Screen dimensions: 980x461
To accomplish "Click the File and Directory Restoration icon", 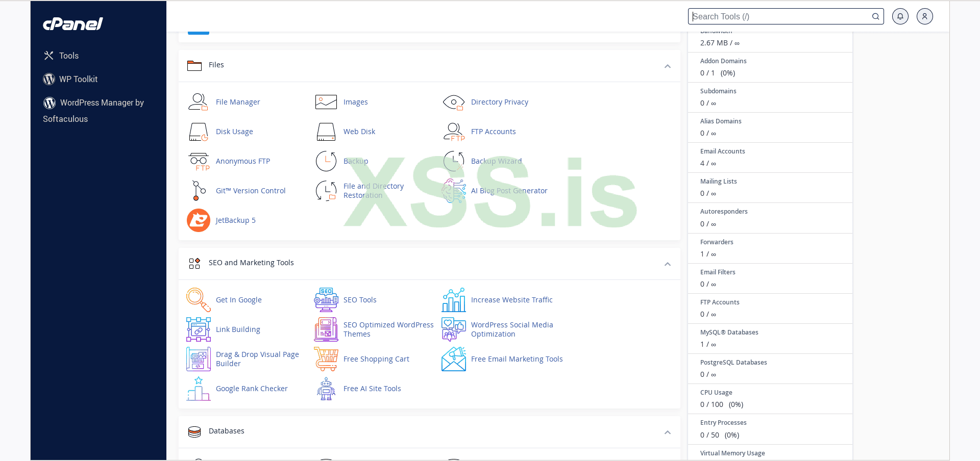I will click(x=326, y=191).
